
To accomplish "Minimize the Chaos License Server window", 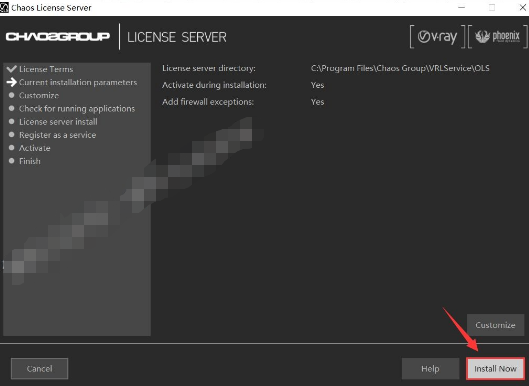I will point(462,7).
